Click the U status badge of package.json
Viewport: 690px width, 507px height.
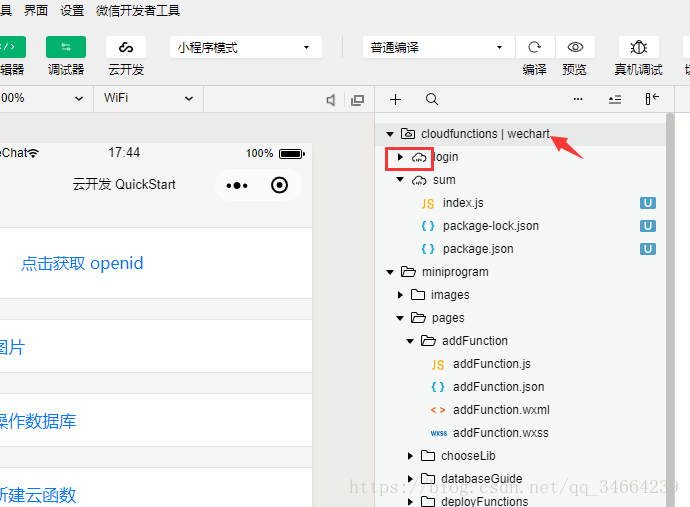click(648, 249)
